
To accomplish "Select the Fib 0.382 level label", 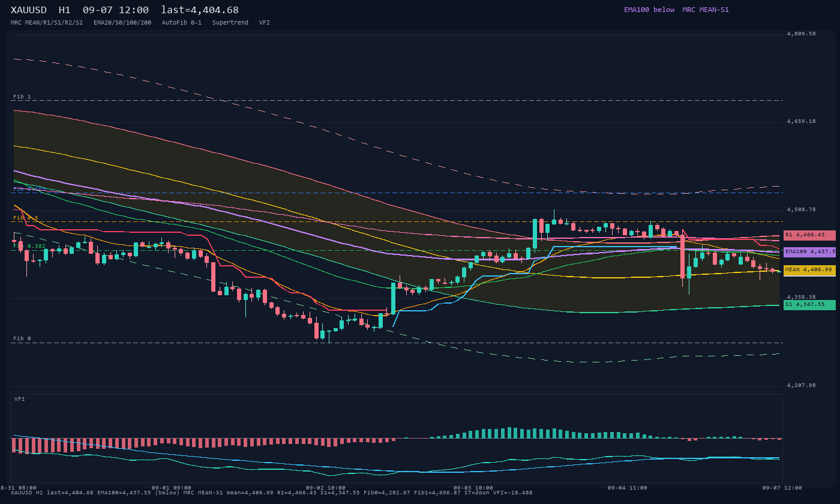I will pos(29,246).
